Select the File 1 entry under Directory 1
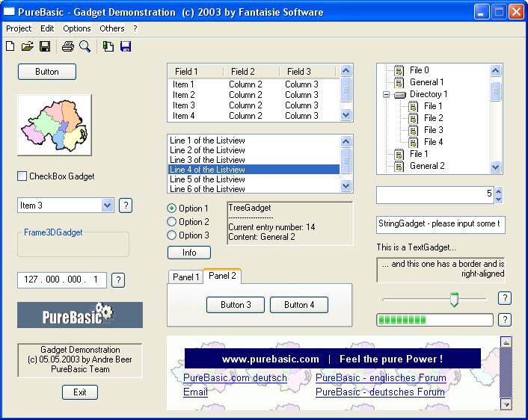This screenshot has height=420, width=528. pyautogui.click(x=433, y=106)
